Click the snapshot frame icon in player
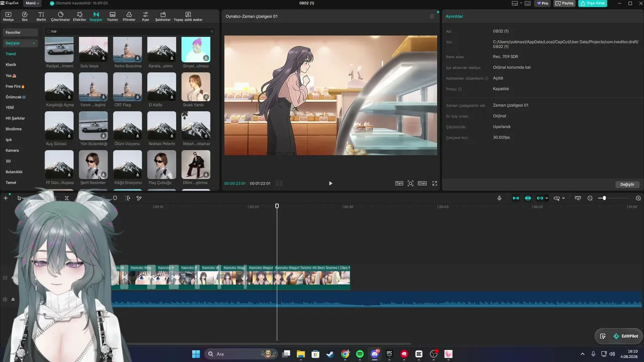The height and width of the screenshot is (362, 644). point(411,184)
